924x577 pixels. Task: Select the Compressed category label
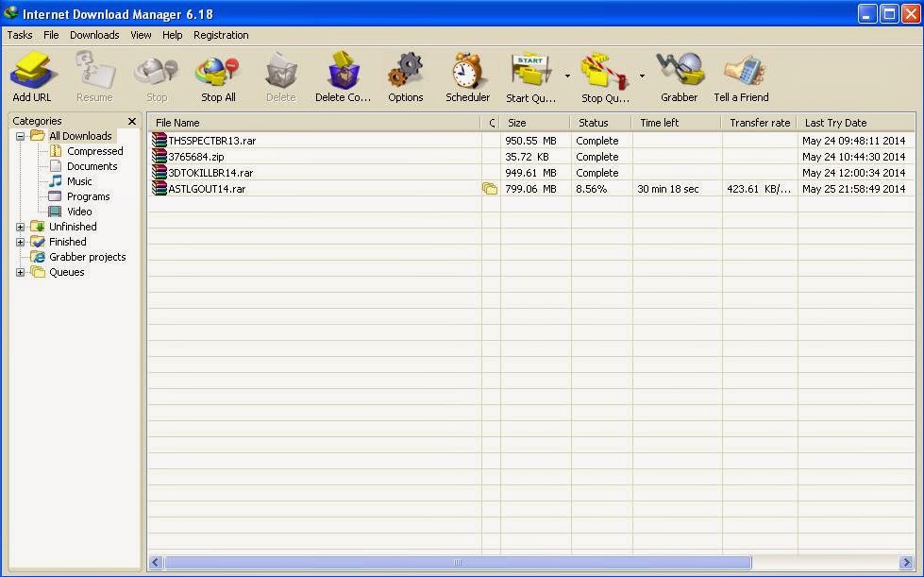(95, 151)
